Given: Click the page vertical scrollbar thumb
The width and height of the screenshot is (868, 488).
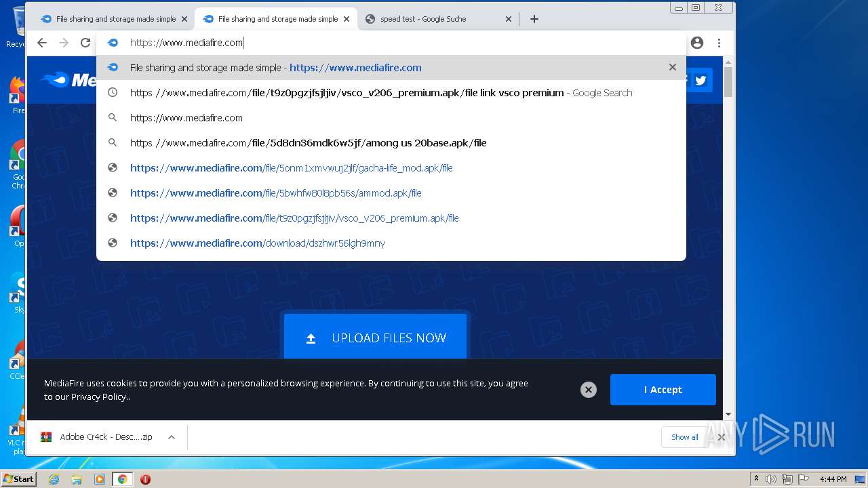Looking at the screenshot, I should 728,82.
